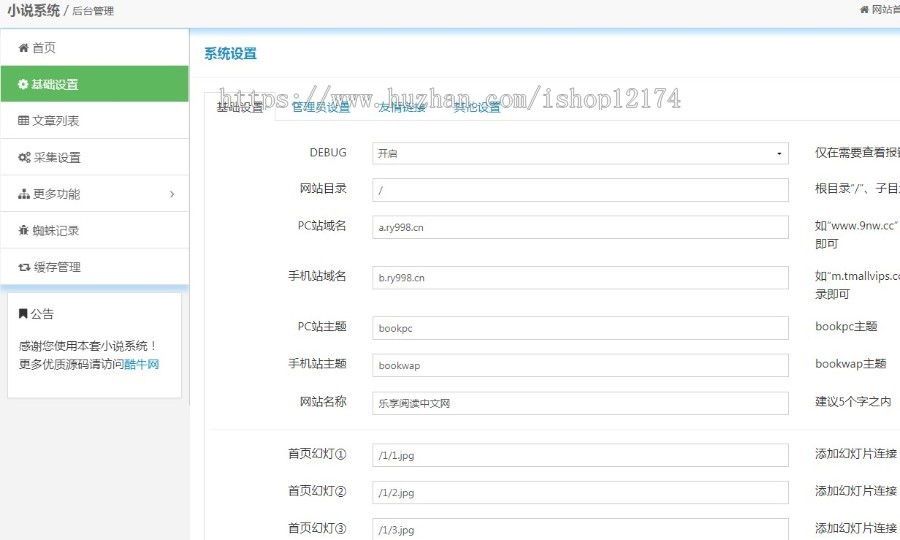
Task: Click the 网站名称 input field
Action: (580, 403)
